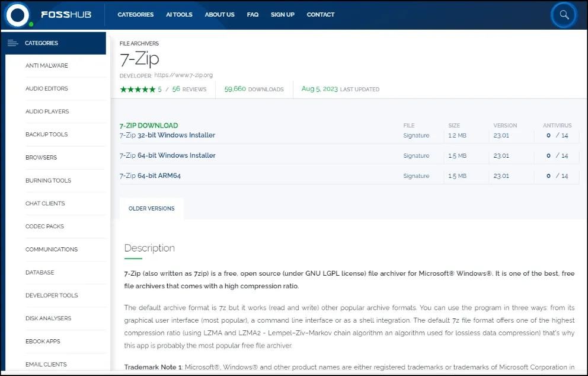Download 7-Zip 32-bit Windows Installer
The image size is (588, 376).
point(168,135)
